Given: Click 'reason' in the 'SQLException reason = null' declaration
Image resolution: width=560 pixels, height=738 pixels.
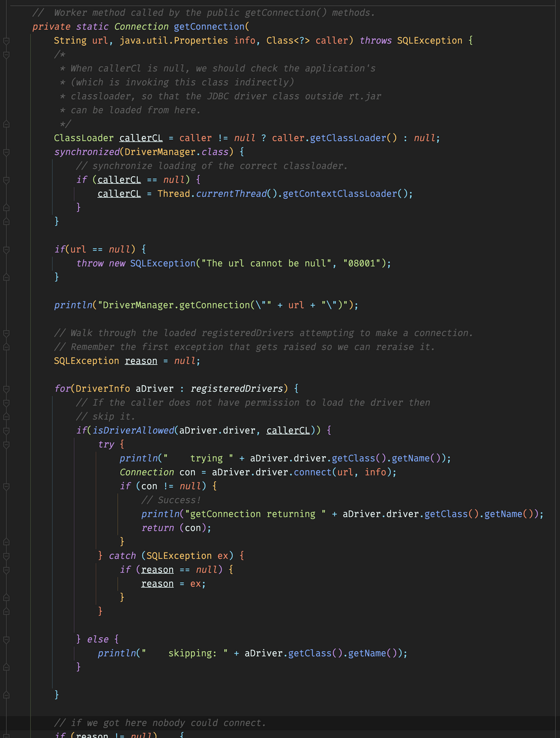Looking at the screenshot, I should coord(141,361).
